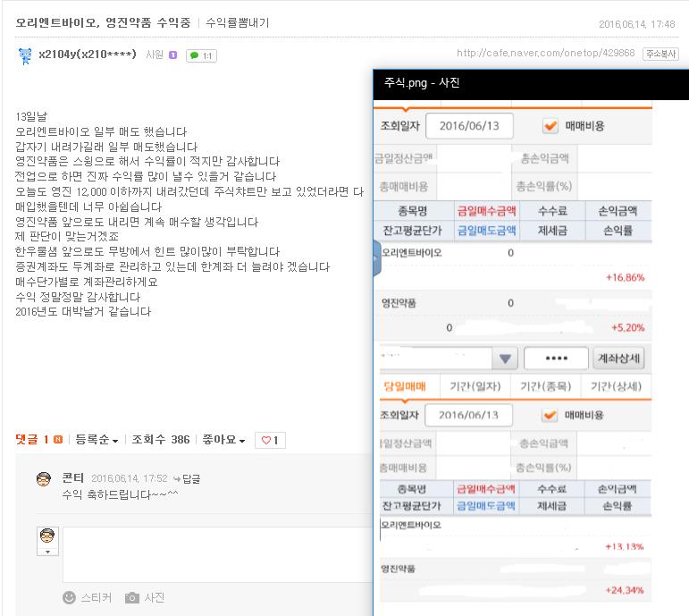The height and width of the screenshot is (616, 689).
Task: Click the lower 조회일자 date field
Action: pyautogui.click(x=468, y=415)
